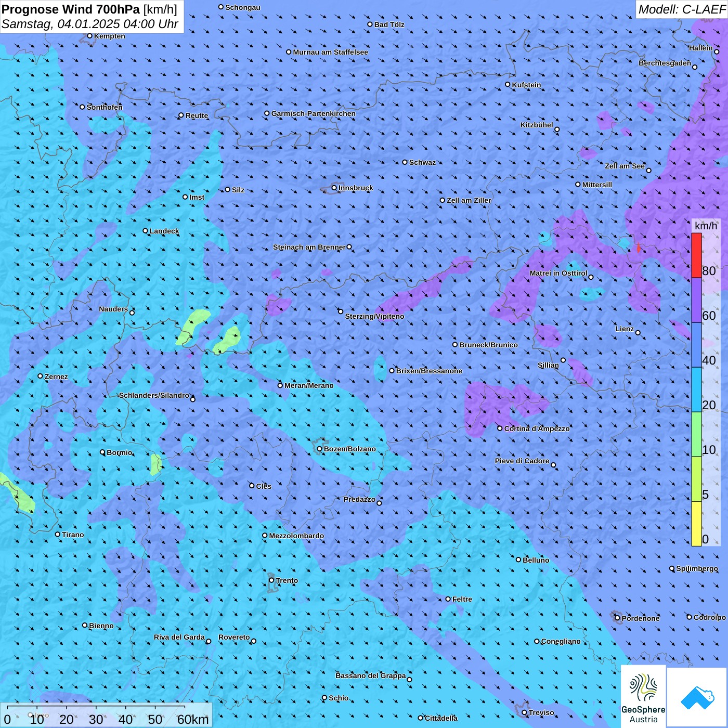Click the Cortina d'Ampezzo location dot

coord(500,428)
